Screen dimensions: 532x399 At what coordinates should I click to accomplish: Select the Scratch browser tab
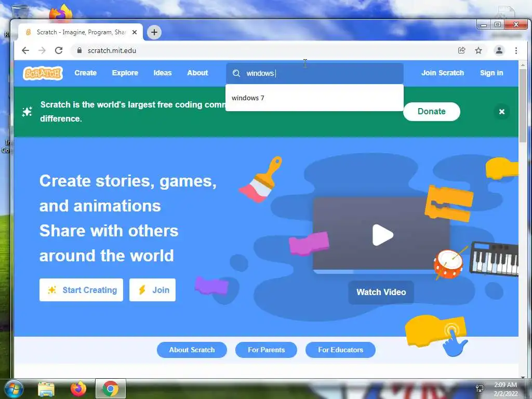tap(81, 32)
